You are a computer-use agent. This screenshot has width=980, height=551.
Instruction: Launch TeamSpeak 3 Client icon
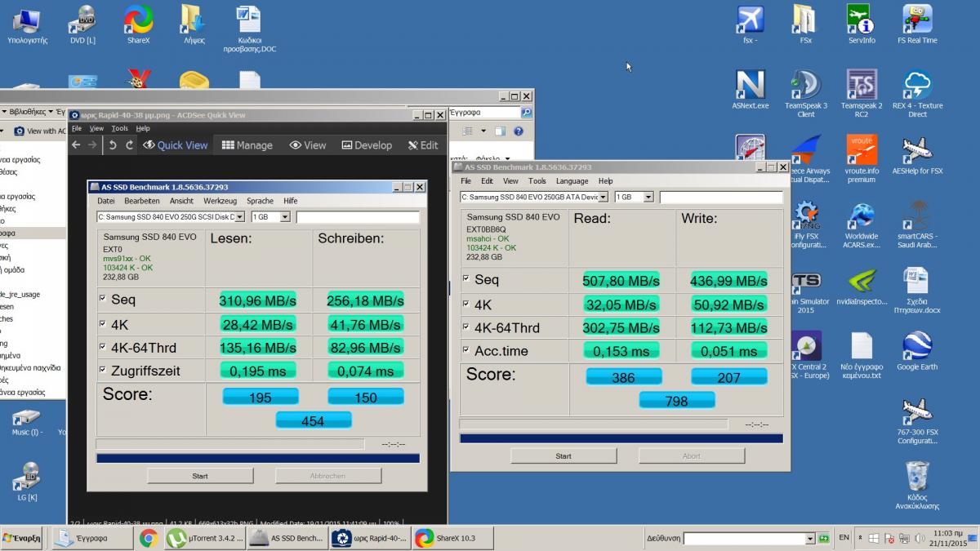[806, 94]
